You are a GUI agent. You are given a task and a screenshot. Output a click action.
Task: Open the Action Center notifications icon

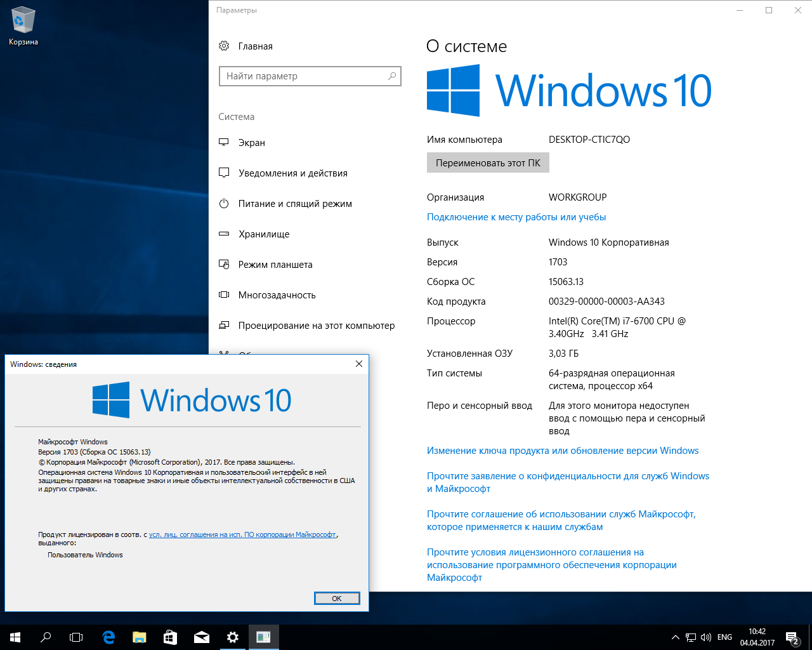pyautogui.click(x=792, y=637)
